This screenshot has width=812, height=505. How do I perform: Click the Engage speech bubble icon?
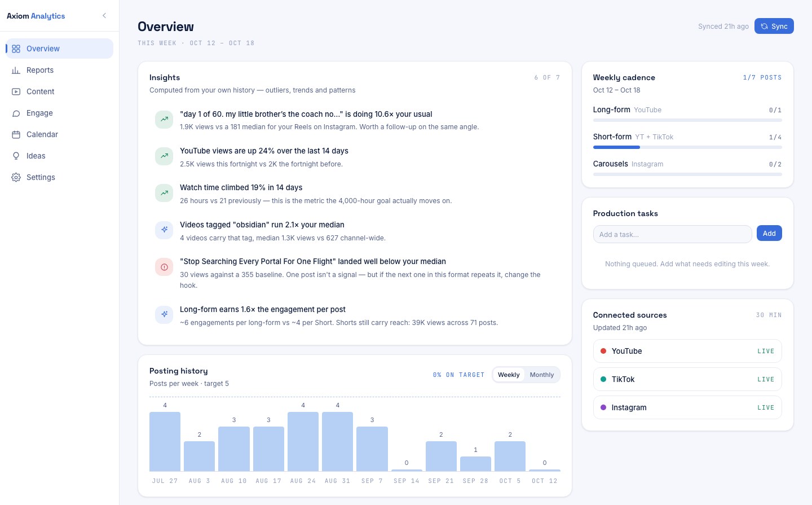16,113
